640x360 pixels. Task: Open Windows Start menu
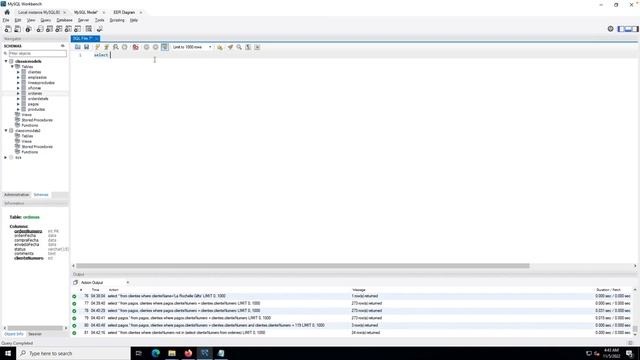coord(8,353)
